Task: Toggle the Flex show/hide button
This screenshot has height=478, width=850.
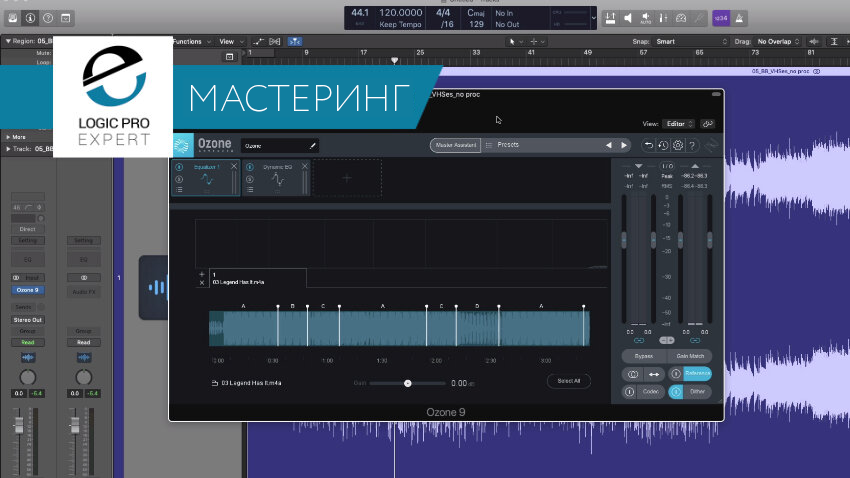Action: pyautogui.click(x=275, y=42)
